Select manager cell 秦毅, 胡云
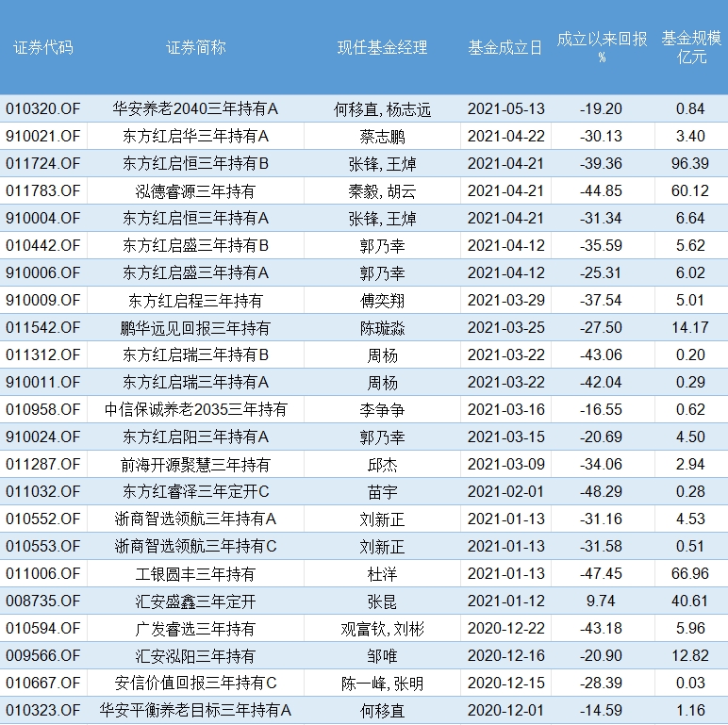This screenshot has height=725, width=728. (x=382, y=191)
